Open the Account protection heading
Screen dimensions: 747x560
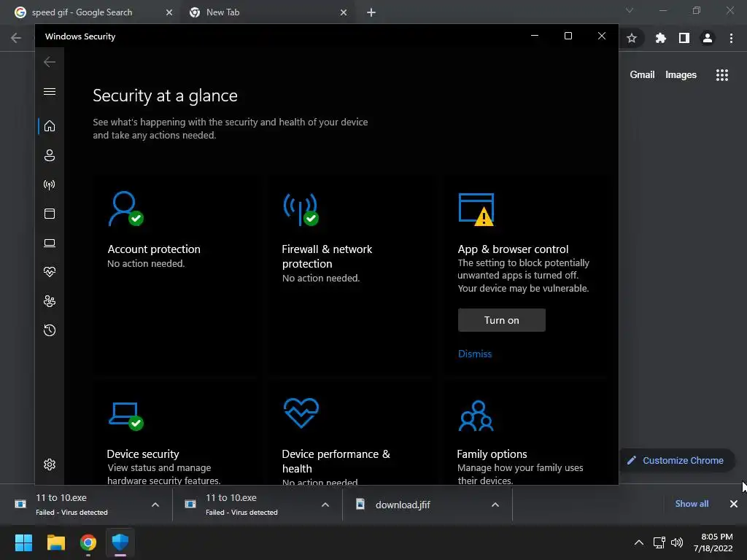click(x=154, y=249)
